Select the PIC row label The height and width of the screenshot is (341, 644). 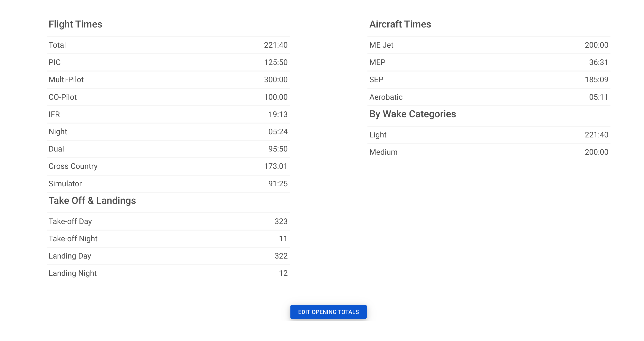click(x=54, y=62)
